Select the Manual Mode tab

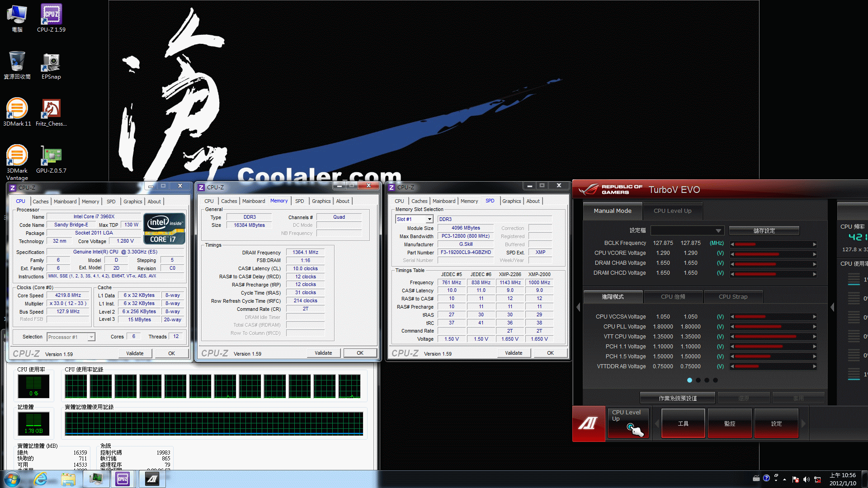point(613,211)
